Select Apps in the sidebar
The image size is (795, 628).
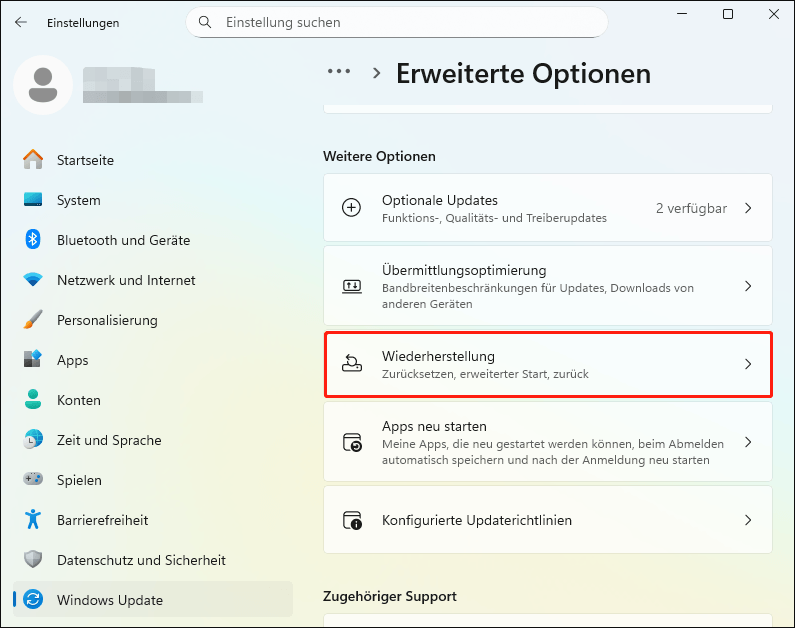pos(153,360)
